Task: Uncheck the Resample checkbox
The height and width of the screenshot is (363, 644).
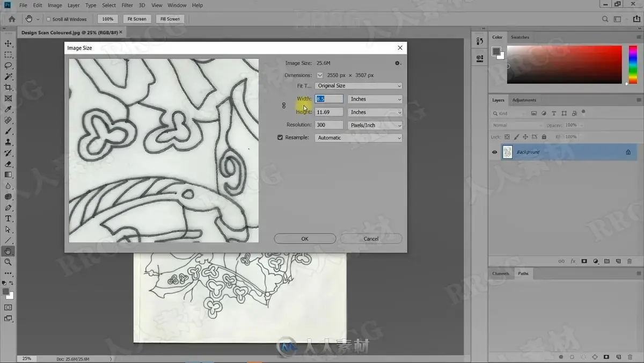Action: [280, 137]
